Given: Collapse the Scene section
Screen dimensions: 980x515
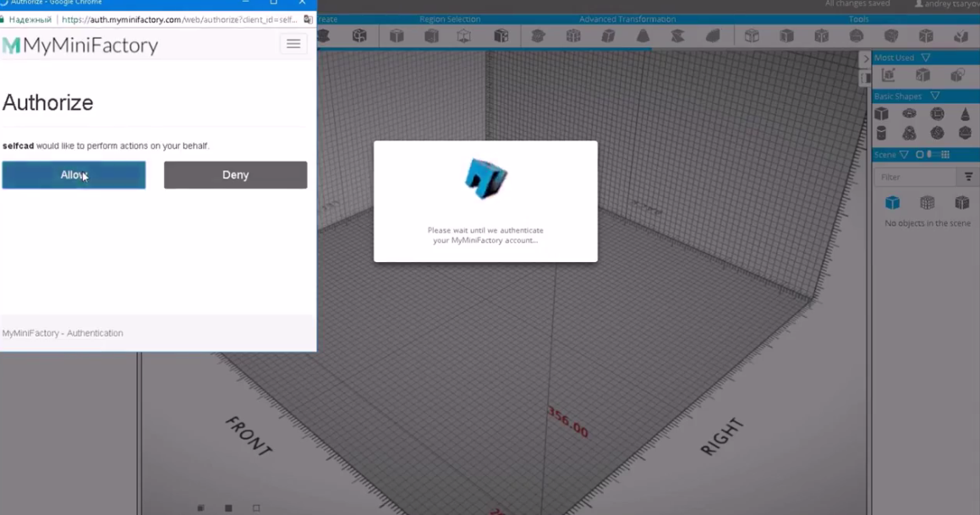Looking at the screenshot, I should coord(904,155).
